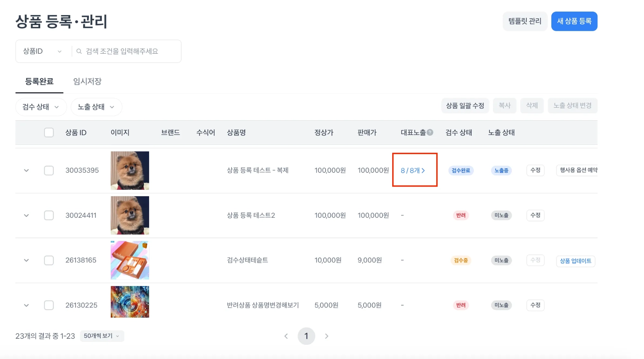
Task: Check the box for product 30024411
Action: (49, 215)
